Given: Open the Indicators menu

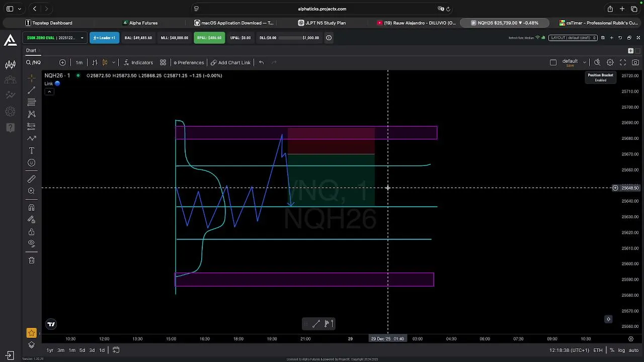Looking at the screenshot, I should 138,62.
